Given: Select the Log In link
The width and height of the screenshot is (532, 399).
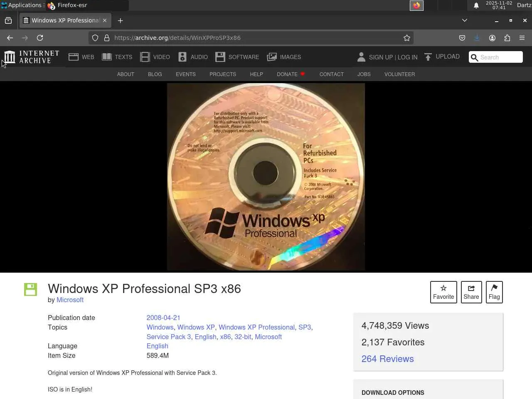Looking at the screenshot, I should point(407,57).
